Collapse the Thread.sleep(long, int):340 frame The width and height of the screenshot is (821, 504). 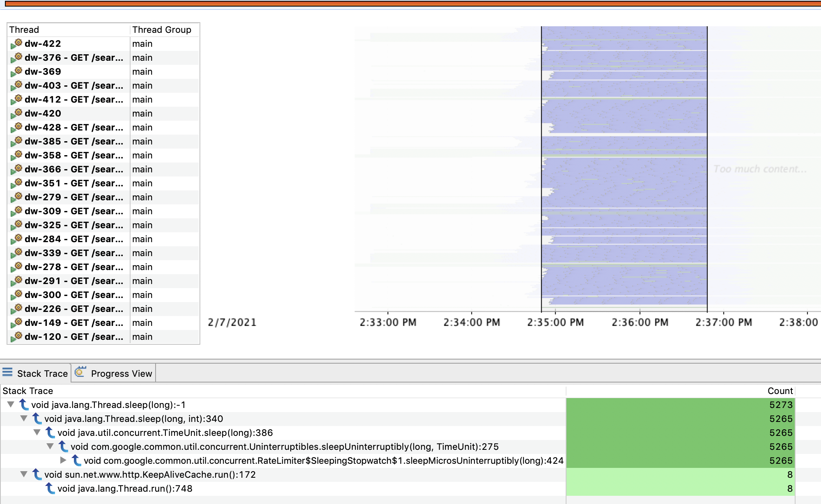pyautogui.click(x=24, y=419)
